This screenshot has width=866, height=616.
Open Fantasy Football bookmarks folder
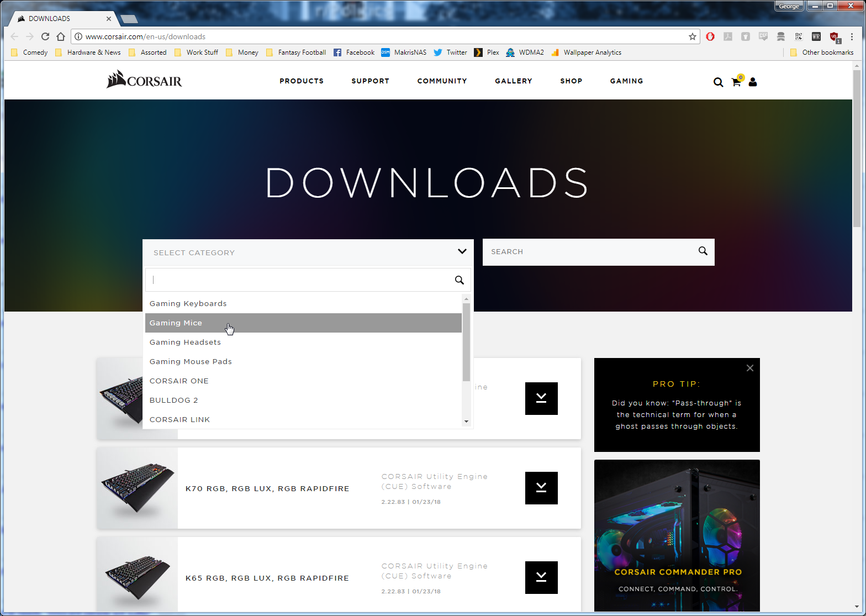[296, 52]
